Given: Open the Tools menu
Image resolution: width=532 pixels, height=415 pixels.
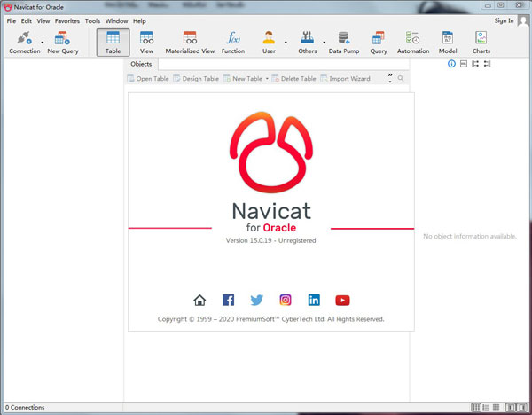Looking at the screenshot, I should tap(92, 21).
